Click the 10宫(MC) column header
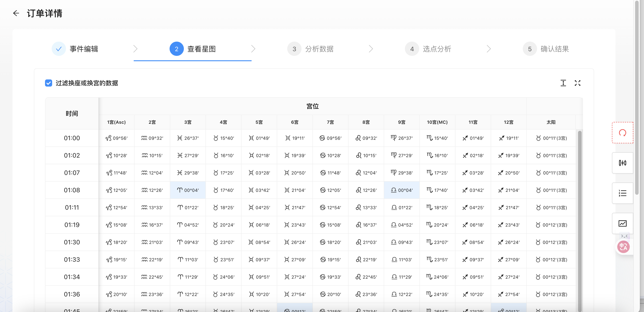The height and width of the screenshot is (312, 644). coord(437,122)
